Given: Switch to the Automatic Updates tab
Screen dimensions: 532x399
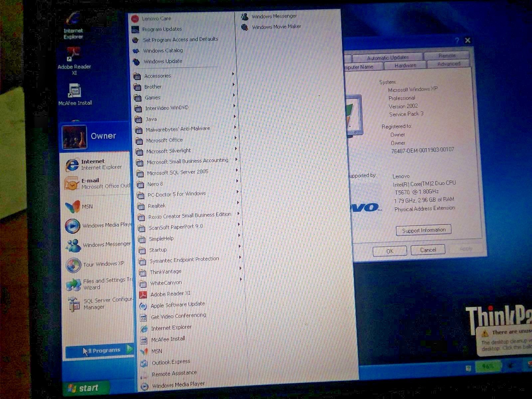Looking at the screenshot, I should [x=388, y=58].
